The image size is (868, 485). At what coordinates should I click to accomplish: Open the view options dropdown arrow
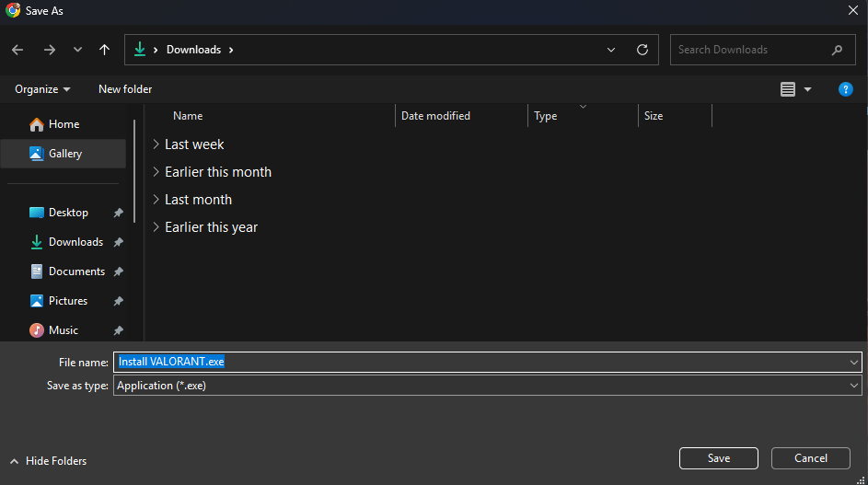807,89
